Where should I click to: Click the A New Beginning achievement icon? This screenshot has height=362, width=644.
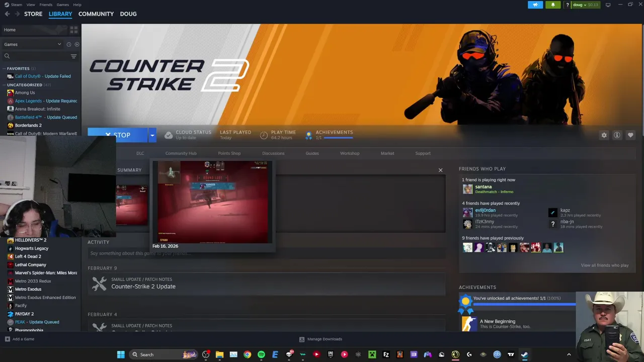(x=469, y=324)
